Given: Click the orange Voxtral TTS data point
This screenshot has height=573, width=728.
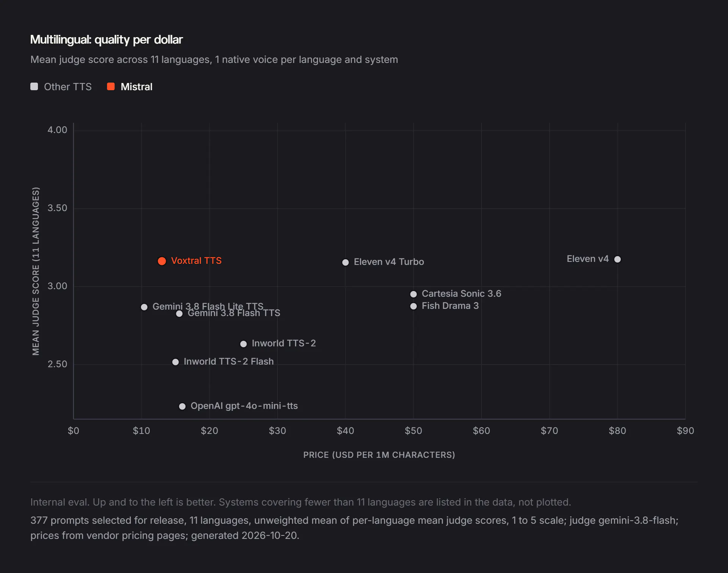Looking at the screenshot, I should click(x=162, y=261).
